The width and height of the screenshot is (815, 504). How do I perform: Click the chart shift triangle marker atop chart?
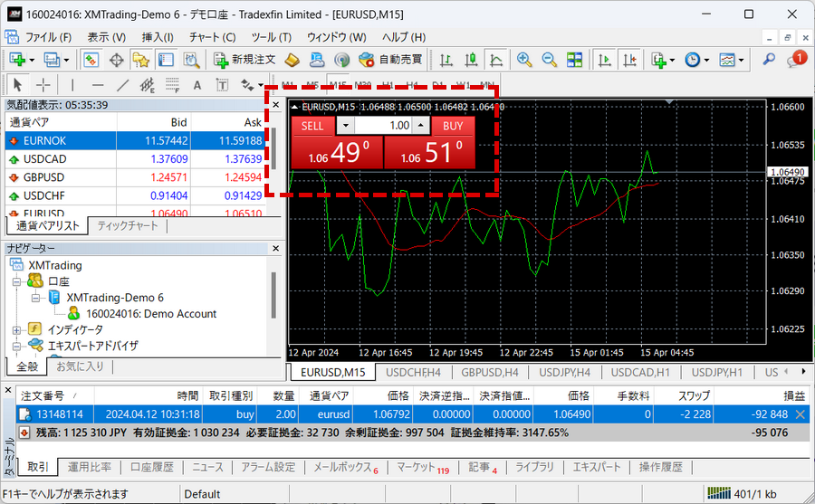(669, 102)
